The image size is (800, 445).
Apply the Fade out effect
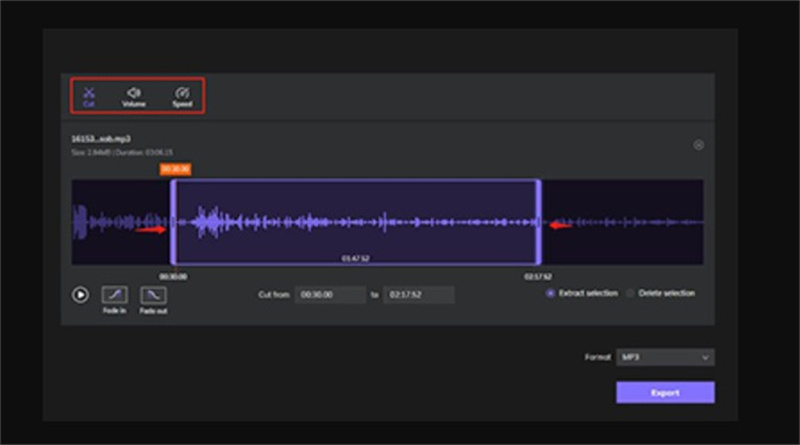pos(153,295)
